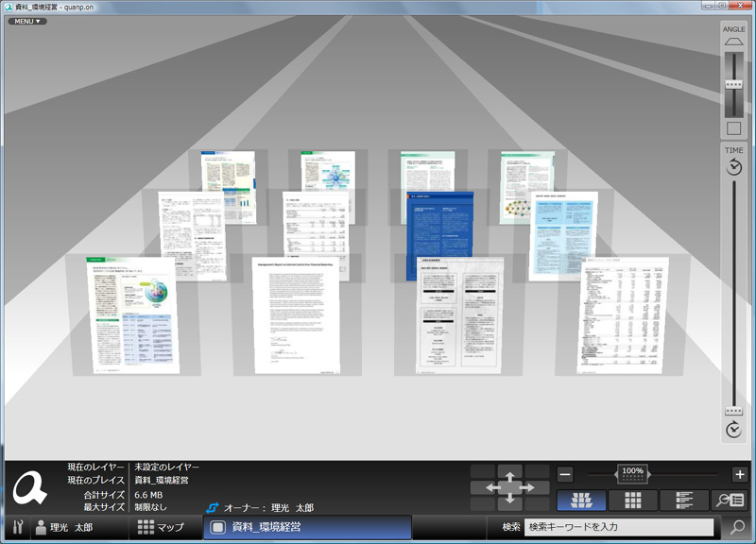Set angle to flat square icon
756x544 pixels.
click(x=734, y=129)
